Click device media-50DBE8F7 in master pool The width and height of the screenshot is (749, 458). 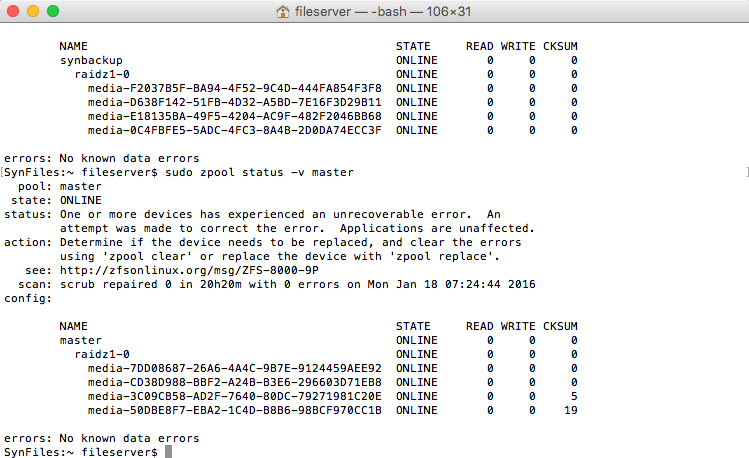pyautogui.click(x=234, y=410)
